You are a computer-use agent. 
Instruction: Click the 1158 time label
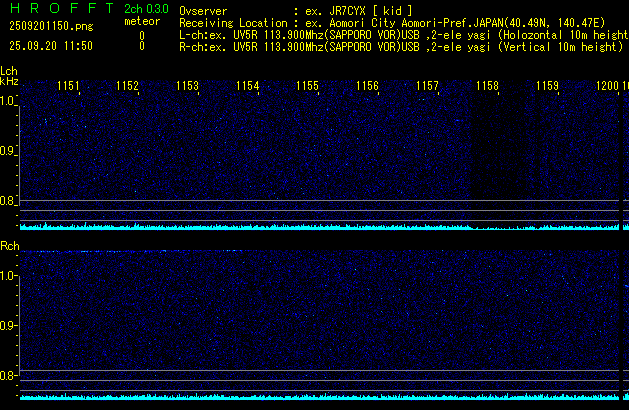488,87
